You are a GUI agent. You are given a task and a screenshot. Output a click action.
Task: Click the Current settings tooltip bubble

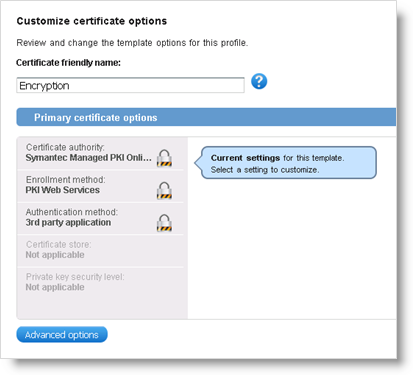[x=289, y=163]
